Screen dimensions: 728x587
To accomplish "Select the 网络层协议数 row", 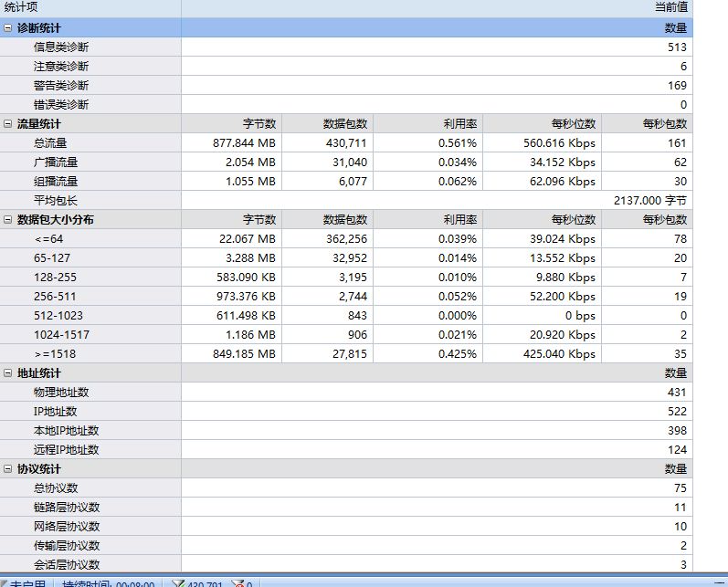I will [346, 526].
